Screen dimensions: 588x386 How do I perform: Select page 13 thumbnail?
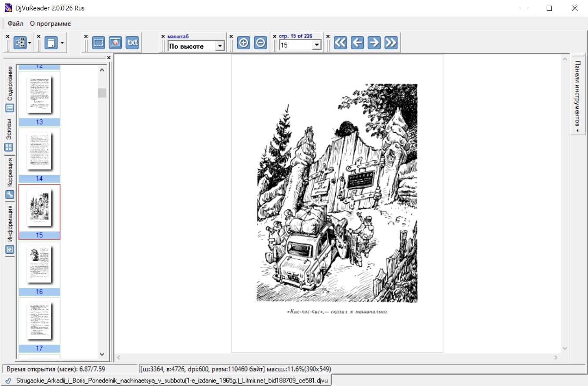[x=39, y=98]
